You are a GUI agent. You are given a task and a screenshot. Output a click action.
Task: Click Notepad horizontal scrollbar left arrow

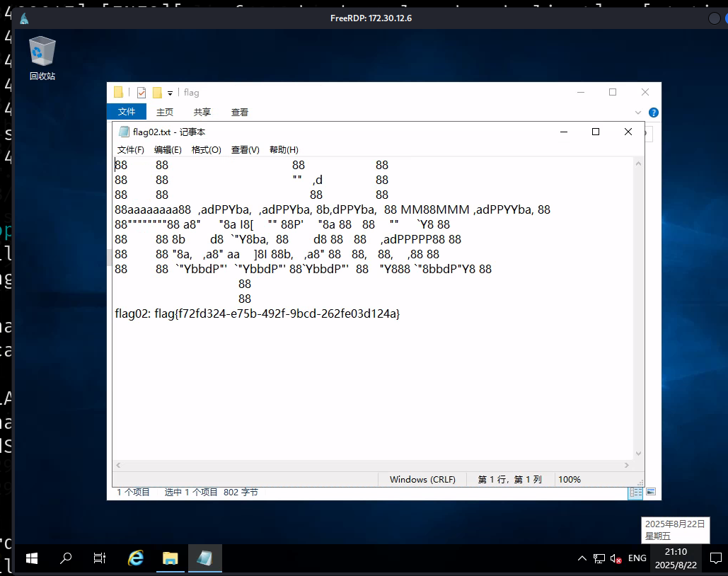(118, 465)
